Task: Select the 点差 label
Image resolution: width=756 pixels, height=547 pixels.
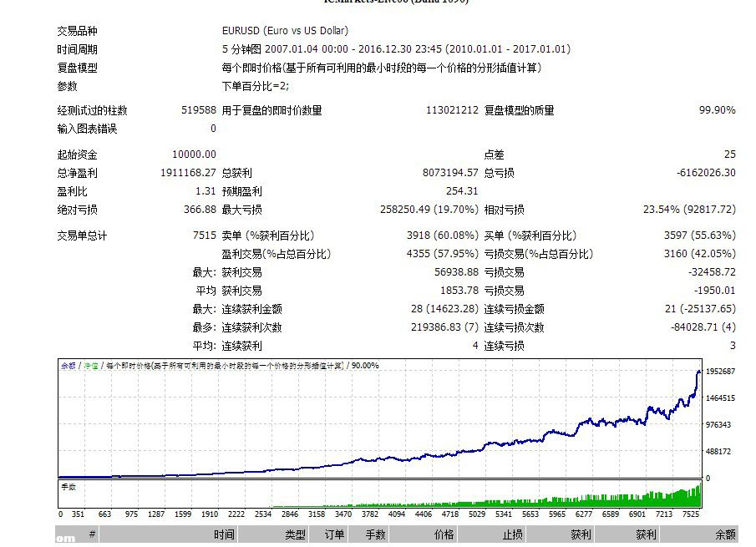Action: coord(495,154)
